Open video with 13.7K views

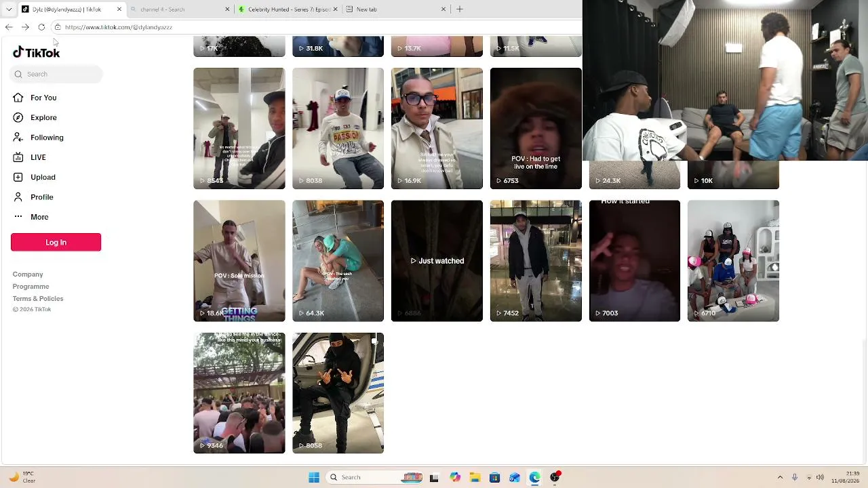click(x=437, y=47)
